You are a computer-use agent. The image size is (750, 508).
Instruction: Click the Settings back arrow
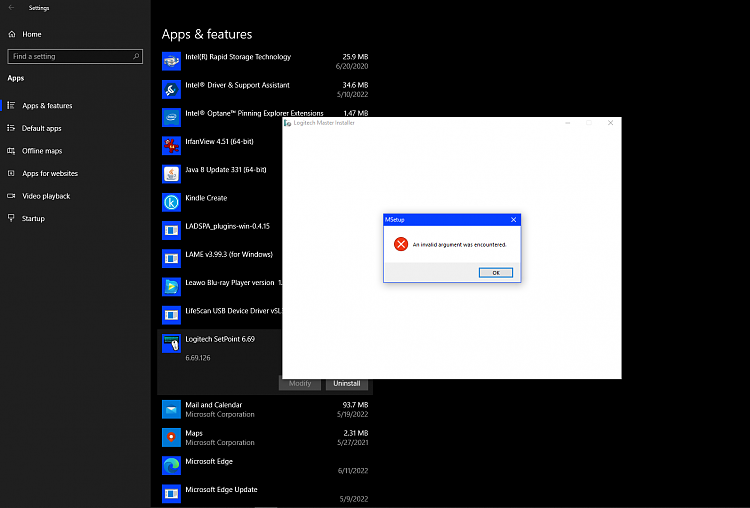point(11,8)
